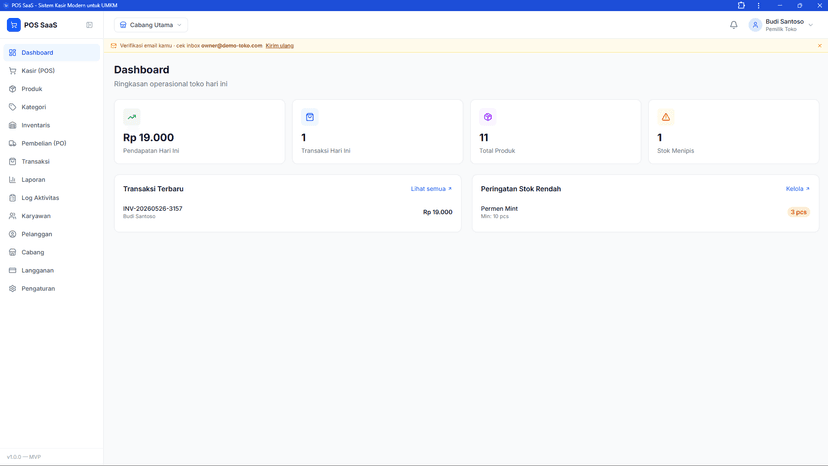Viewport: 828px width, 466px height.
Task: Go to Dashboard in the sidebar
Action: (52, 52)
